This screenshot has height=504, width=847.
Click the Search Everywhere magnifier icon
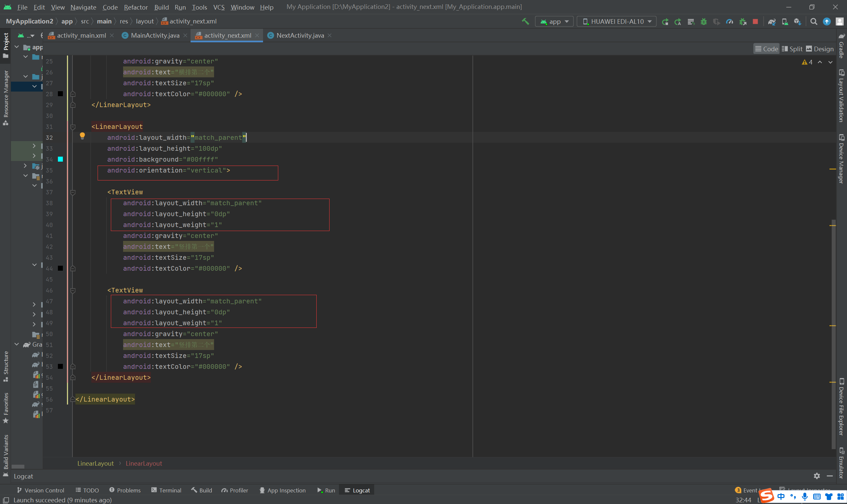tap(814, 21)
